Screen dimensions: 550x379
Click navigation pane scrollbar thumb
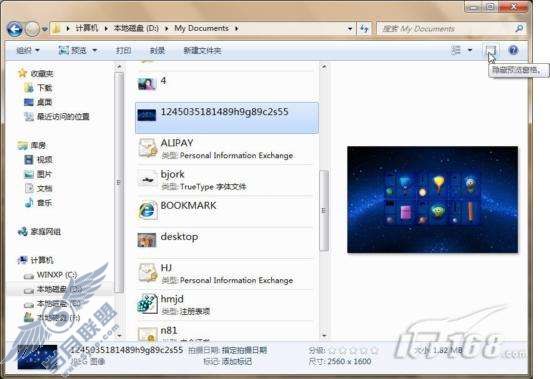119,182
